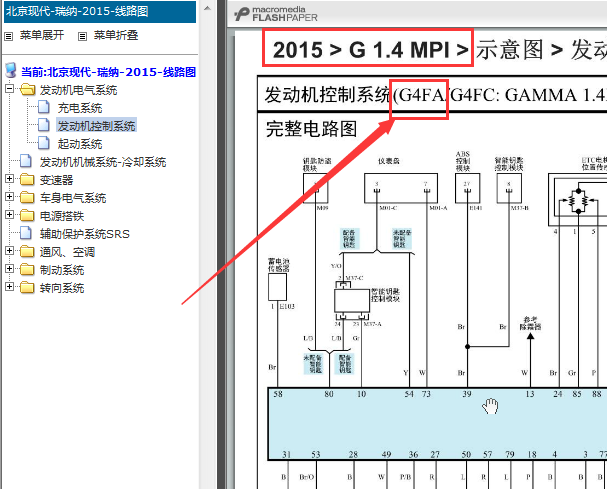Select the 转向系统 folder label
This screenshot has width=607, height=489.
click(62, 288)
